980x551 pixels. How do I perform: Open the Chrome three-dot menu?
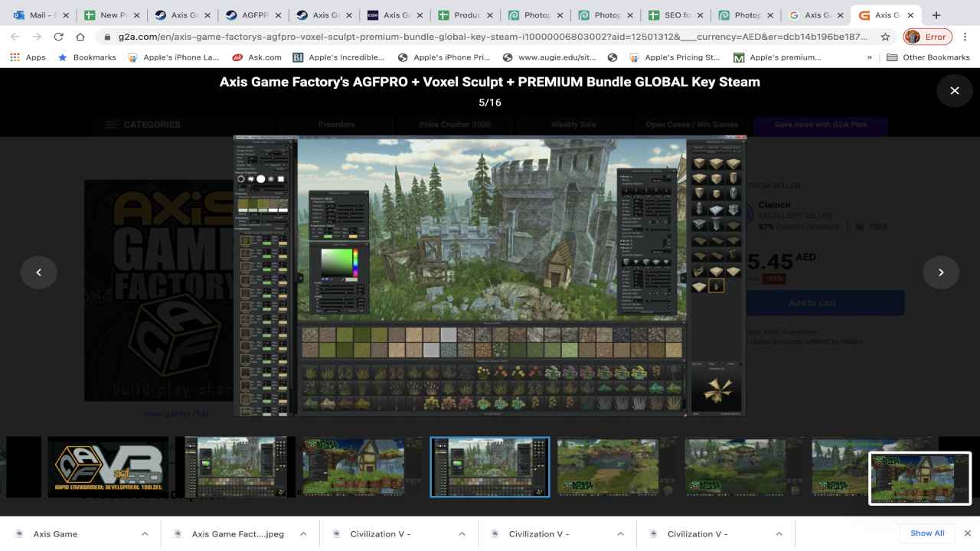click(965, 37)
